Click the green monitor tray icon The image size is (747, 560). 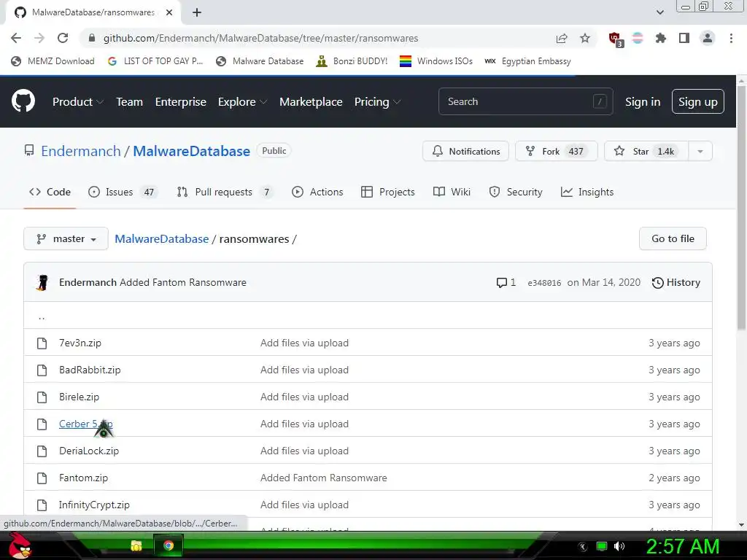(x=602, y=546)
